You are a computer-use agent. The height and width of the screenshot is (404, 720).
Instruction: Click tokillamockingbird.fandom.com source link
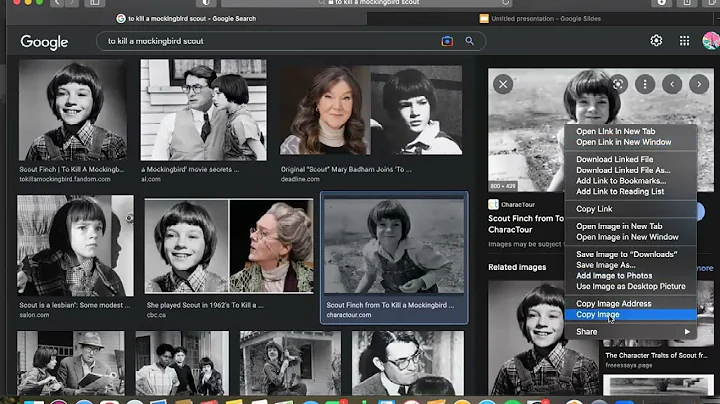(x=65, y=180)
